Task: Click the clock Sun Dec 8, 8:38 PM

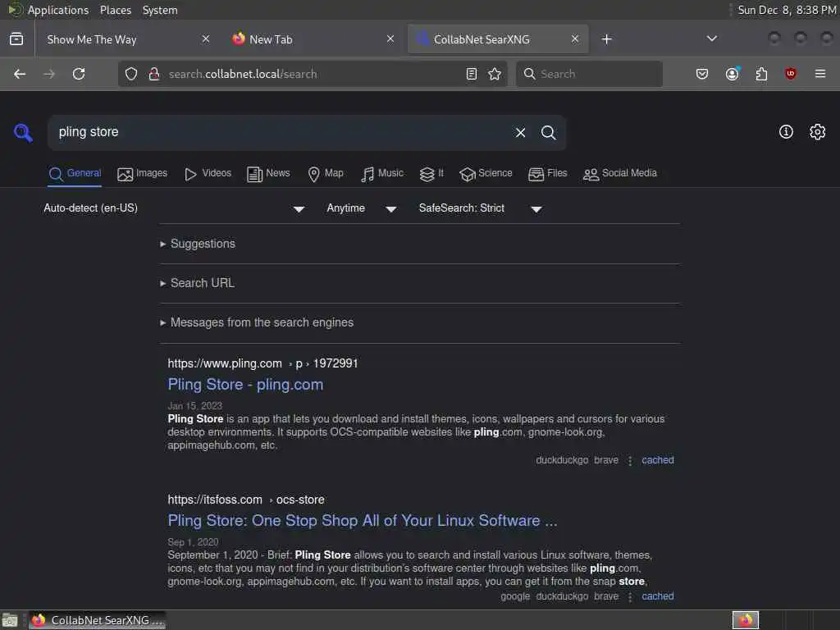Action: 787,10
